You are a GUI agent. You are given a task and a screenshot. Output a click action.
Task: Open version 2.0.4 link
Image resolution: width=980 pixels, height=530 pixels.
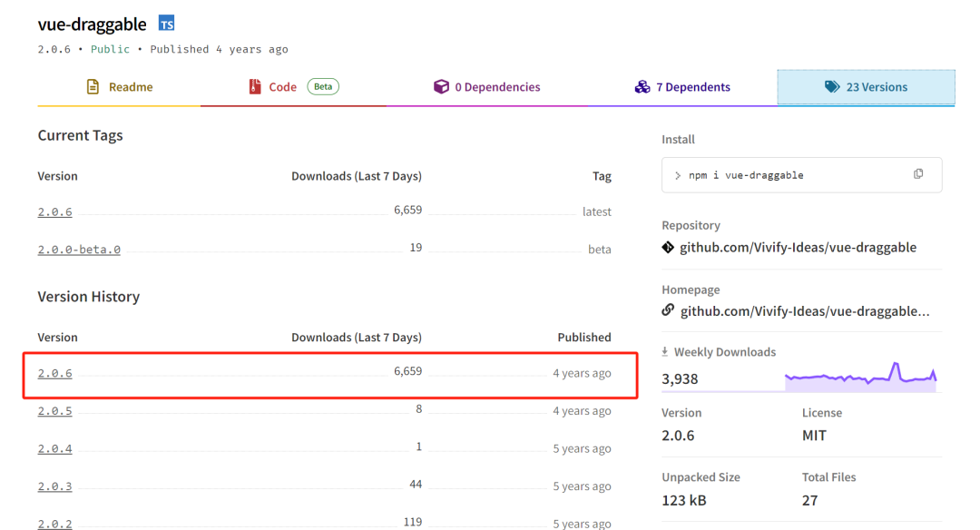(x=54, y=449)
